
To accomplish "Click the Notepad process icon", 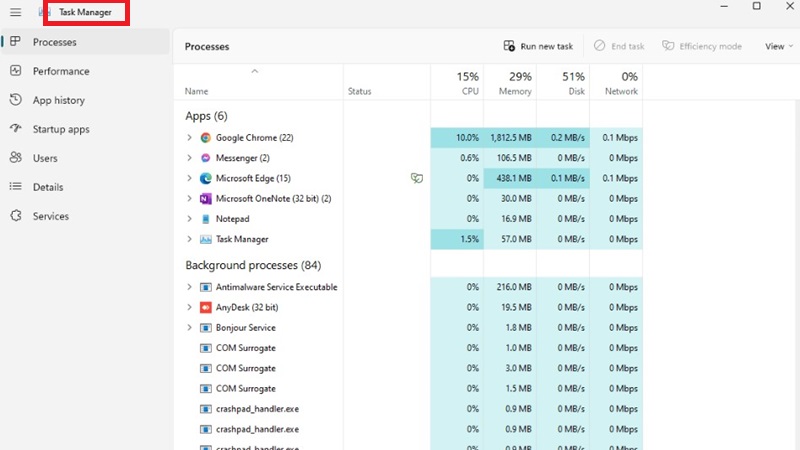I will coord(205,219).
